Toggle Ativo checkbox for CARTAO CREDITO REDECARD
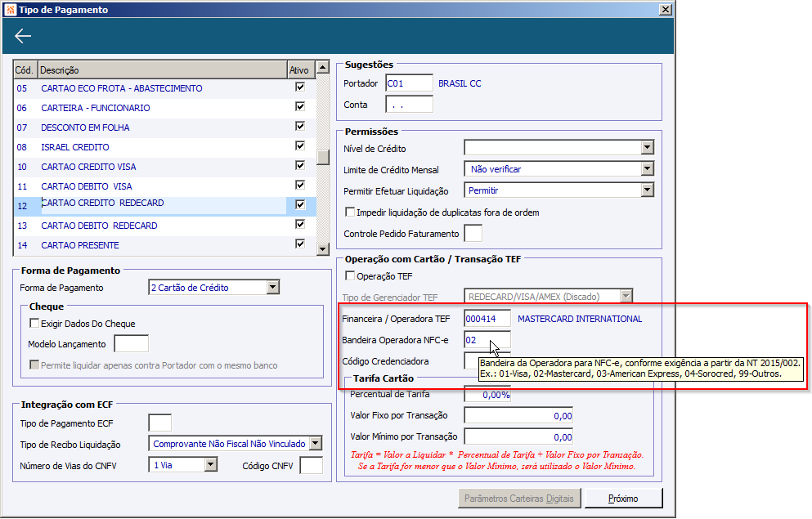This screenshot has width=812, height=519. click(300, 205)
